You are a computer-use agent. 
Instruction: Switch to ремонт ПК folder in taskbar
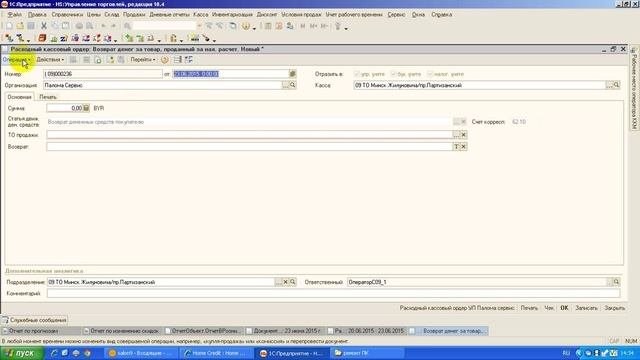[x=367, y=353]
